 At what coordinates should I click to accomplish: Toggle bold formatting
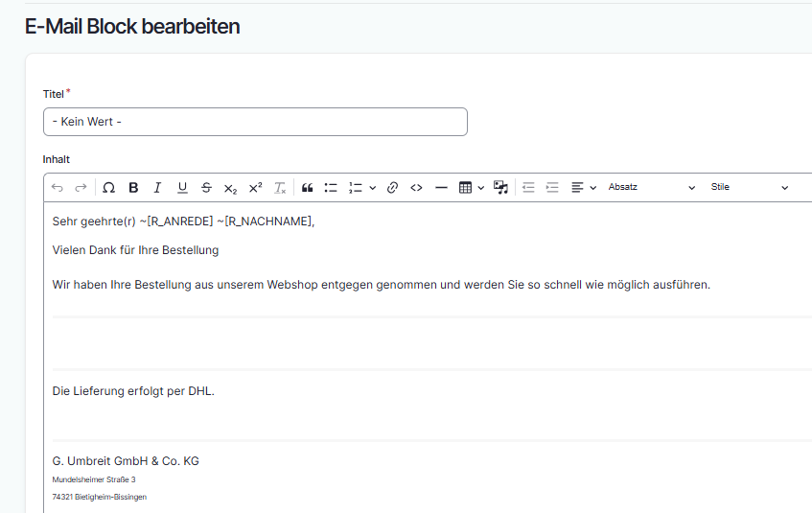pyautogui.click(x=133, y=188)
